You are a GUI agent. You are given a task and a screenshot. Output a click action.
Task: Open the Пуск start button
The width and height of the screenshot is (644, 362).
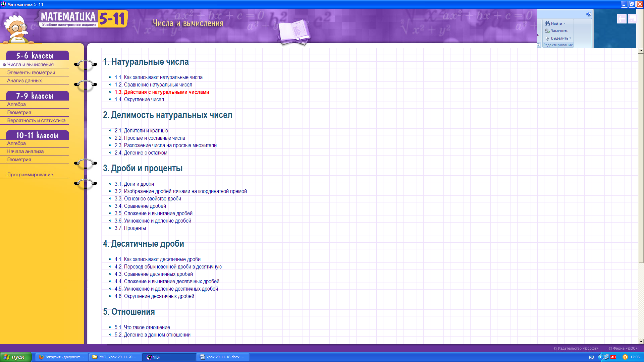click(x=16, y=357)
